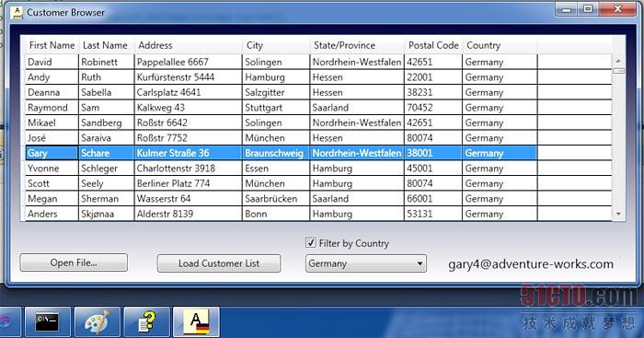Viewport: 644px width, 338px height.
Task: Open the Command Prompt taskbar icon
Action: pos(47,322)
